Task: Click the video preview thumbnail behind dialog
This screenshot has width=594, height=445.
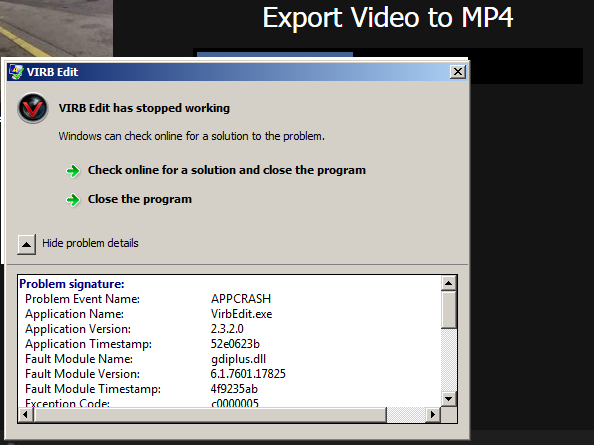Action: (56, 28)
